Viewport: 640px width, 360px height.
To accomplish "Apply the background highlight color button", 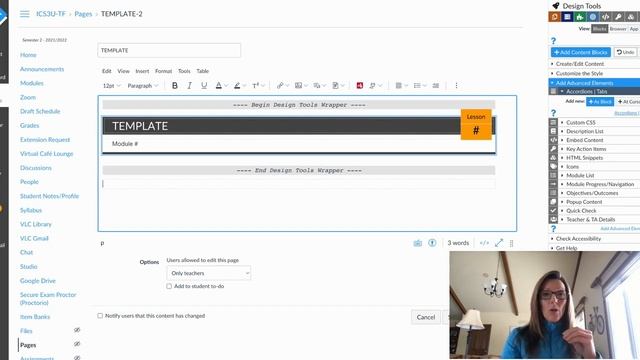I will (x=237, y=86).
